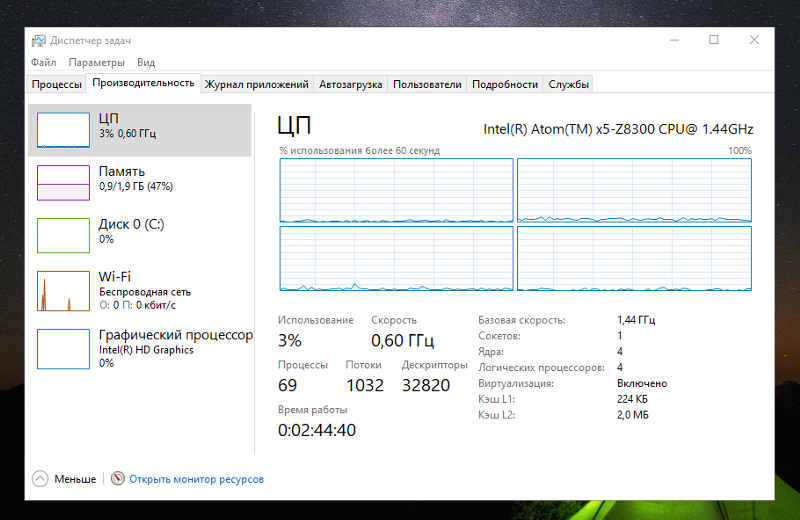The width and height of the screenshot is (800, 520).
Task: Click the Память sidebar item title
Action: [122, 171]
